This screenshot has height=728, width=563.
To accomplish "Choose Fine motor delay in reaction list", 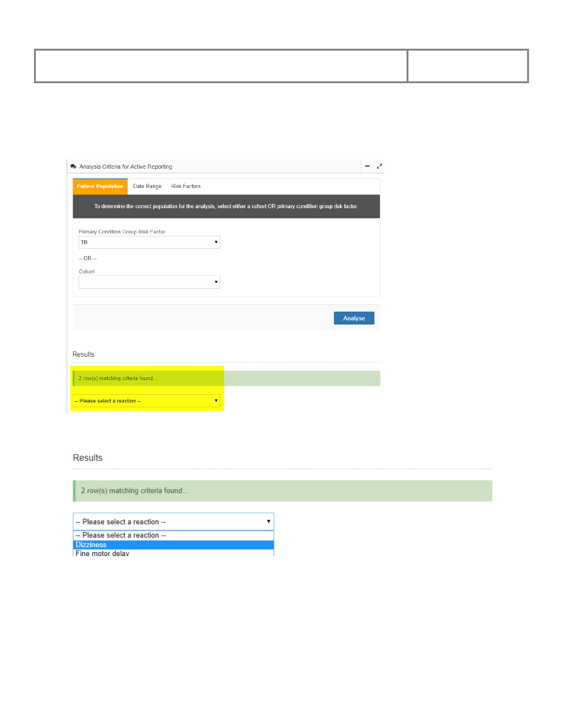I will point(173,553).
